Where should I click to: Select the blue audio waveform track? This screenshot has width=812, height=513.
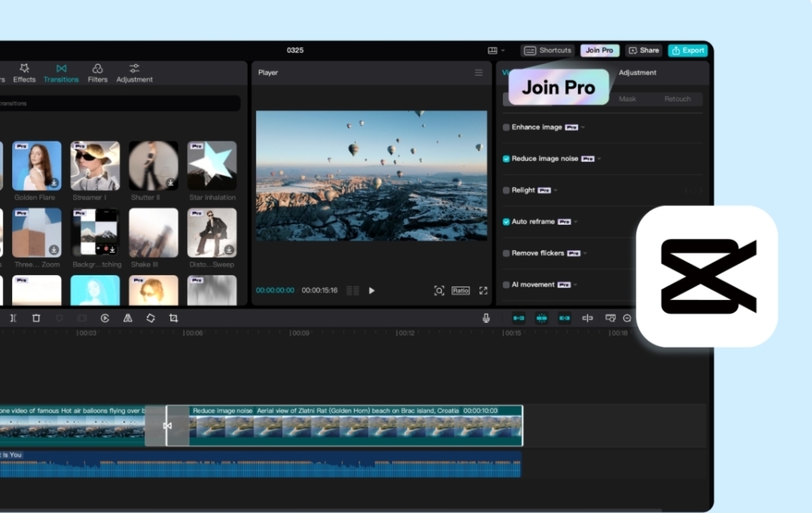pyautogui.click(x=260, y=464)
